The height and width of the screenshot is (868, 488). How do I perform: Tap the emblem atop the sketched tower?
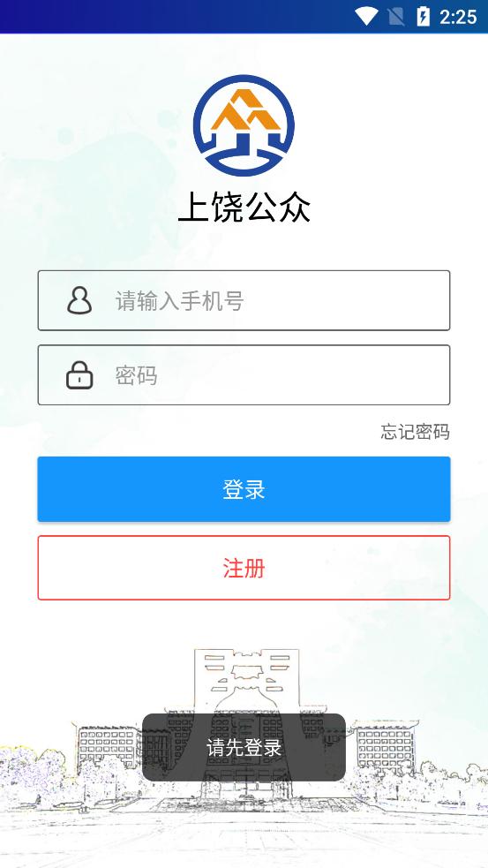[245, 672]
